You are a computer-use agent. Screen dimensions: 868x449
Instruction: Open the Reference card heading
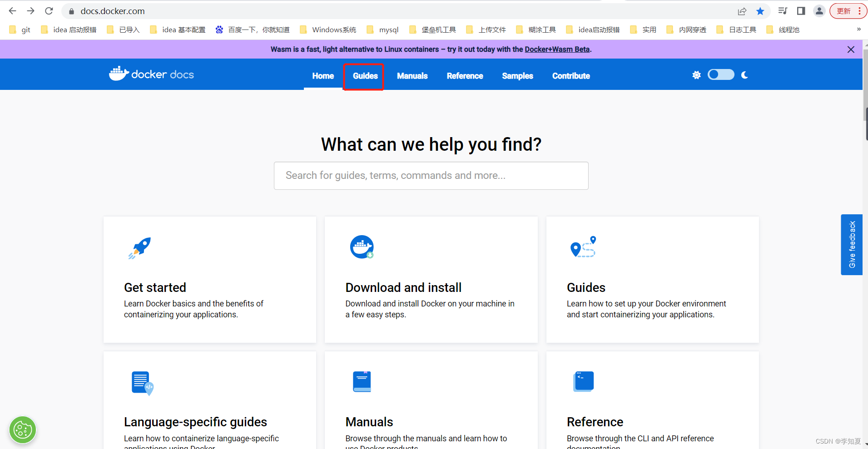click(595, 422)
